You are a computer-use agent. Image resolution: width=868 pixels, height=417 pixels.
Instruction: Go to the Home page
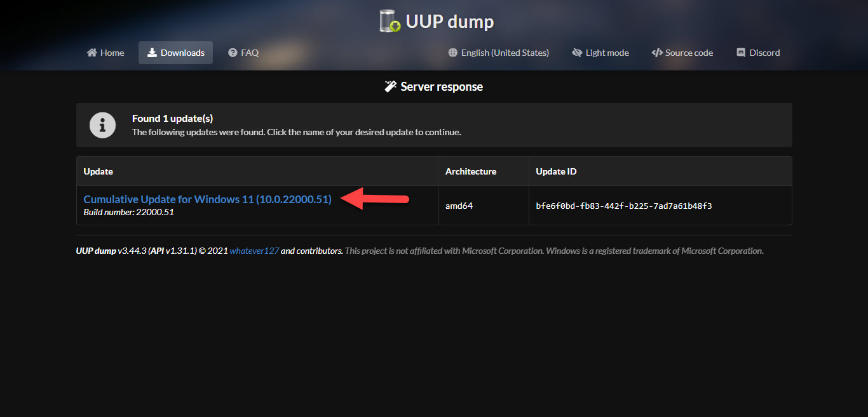click(112, 53)
